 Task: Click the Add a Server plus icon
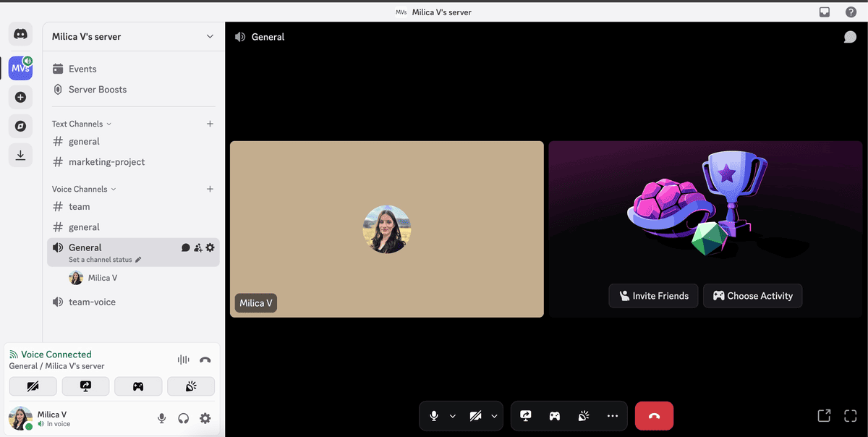coord(20,97)
